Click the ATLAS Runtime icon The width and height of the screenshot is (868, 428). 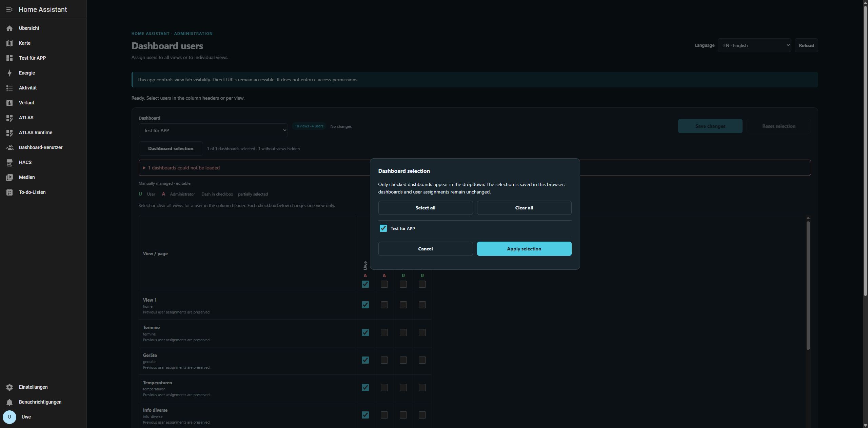coord(9,133)
